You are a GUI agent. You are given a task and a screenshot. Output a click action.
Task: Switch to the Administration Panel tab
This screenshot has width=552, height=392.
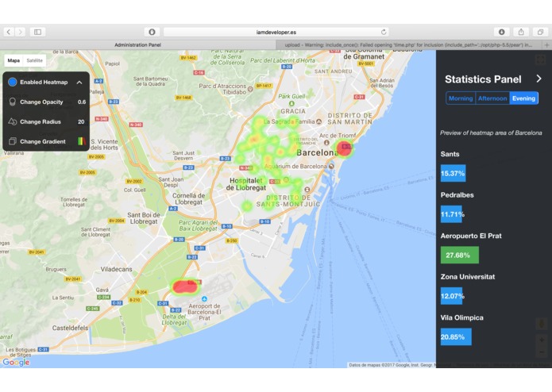pyautogui.click(x=137, y=45)
